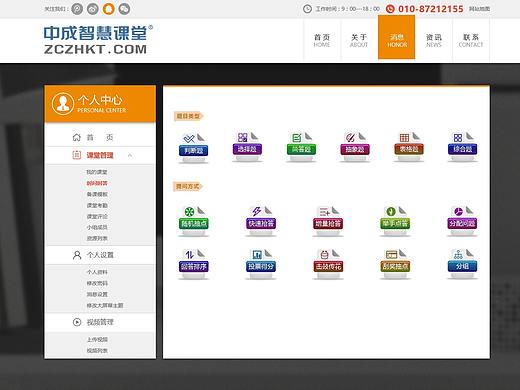Open the WeChat social icon
The height and width of the screenshot is (390, 520).
[125, 9]
